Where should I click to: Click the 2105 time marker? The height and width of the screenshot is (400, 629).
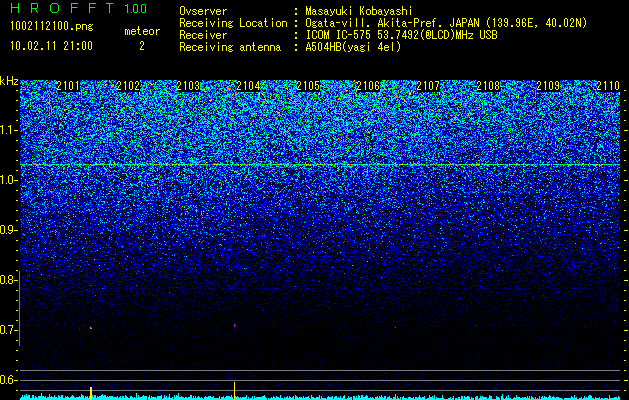[x=308, y=86]
